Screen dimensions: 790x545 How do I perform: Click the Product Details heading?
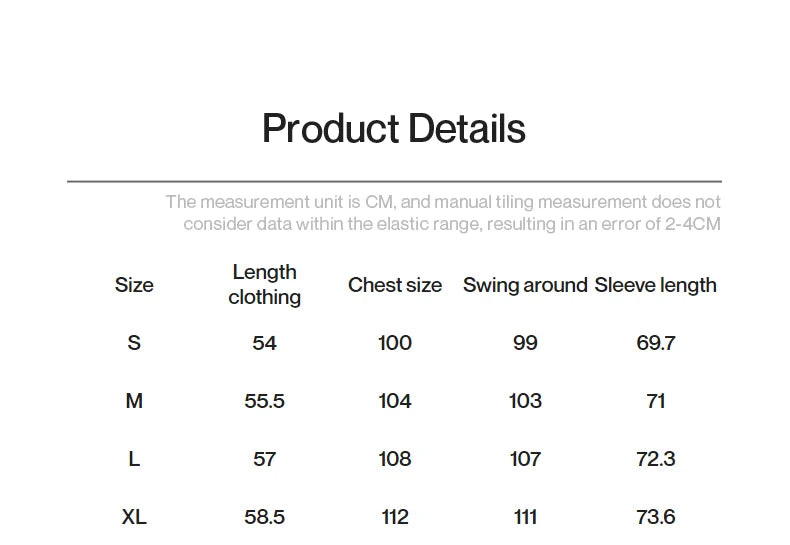[393, 130]
